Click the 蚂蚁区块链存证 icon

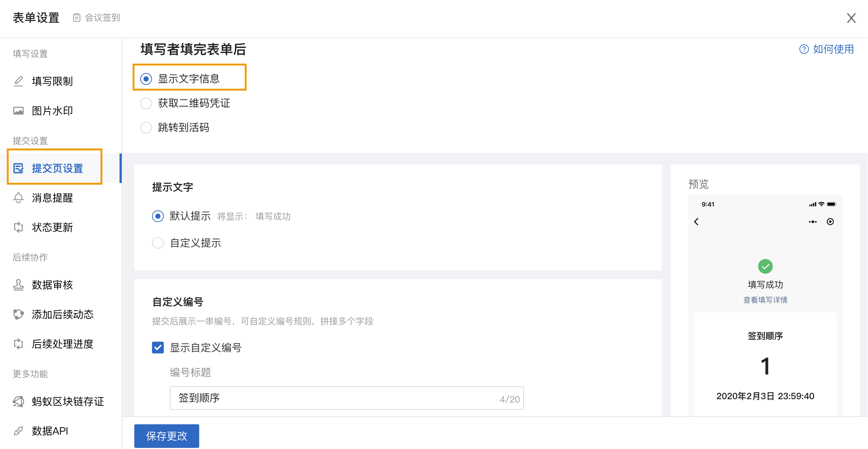pos(18,401)
